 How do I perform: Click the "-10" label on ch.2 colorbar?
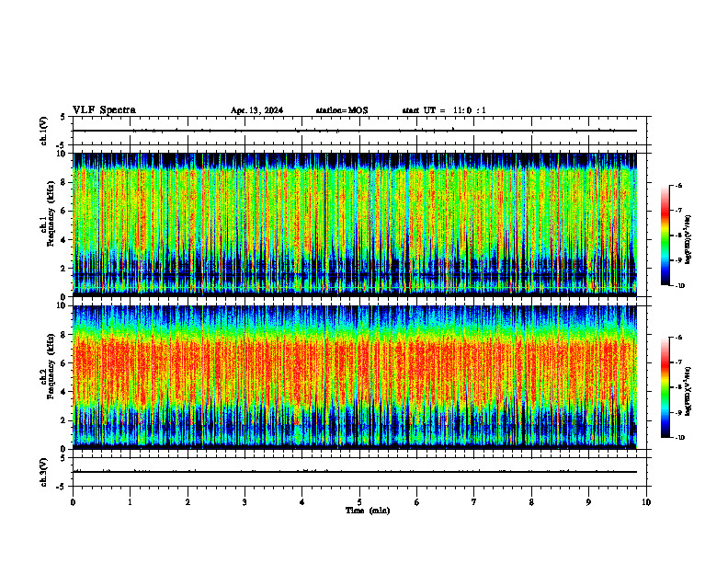pos(679,438)
